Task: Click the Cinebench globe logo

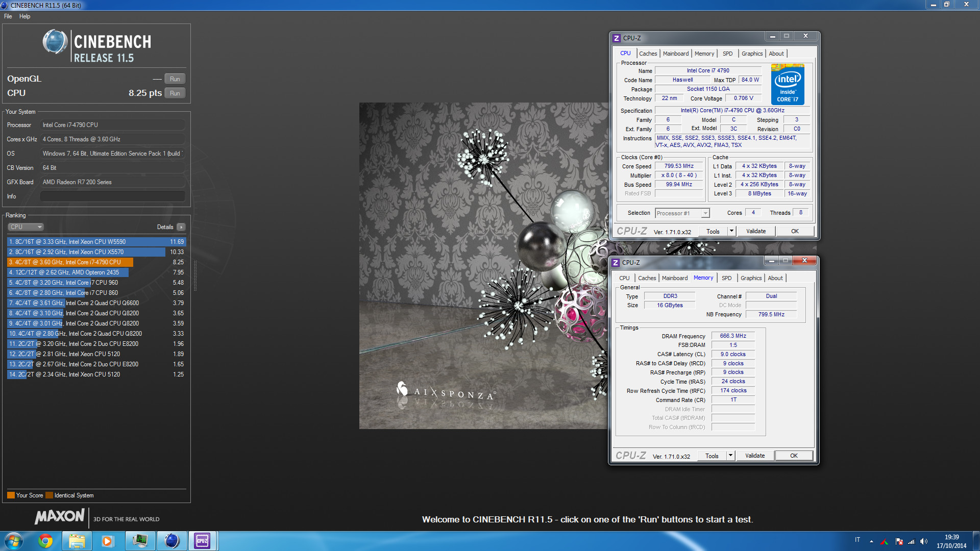Action: coord(55,42)
